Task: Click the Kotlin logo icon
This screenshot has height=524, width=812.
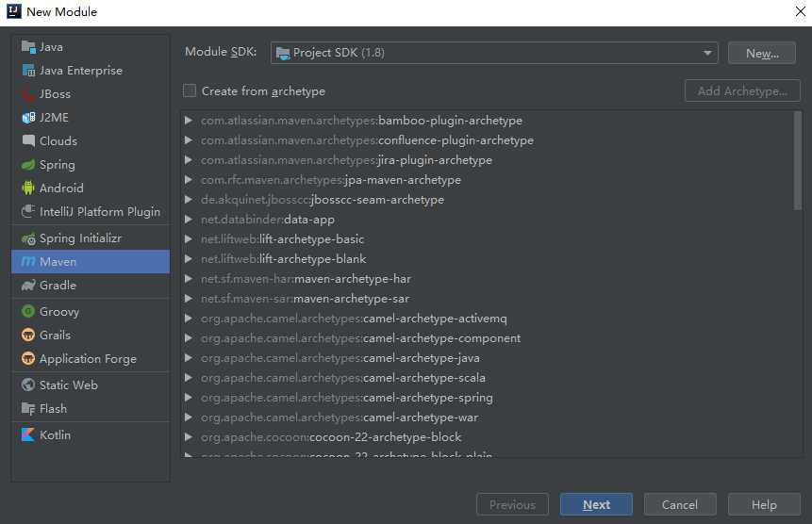Action: click(x=27, y=435)
